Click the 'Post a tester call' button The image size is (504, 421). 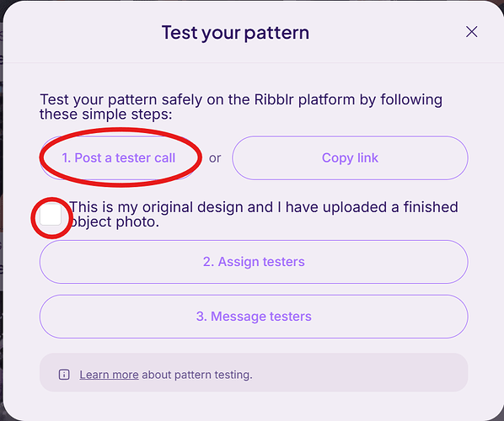pyautogui.click(x=119, y=157)
